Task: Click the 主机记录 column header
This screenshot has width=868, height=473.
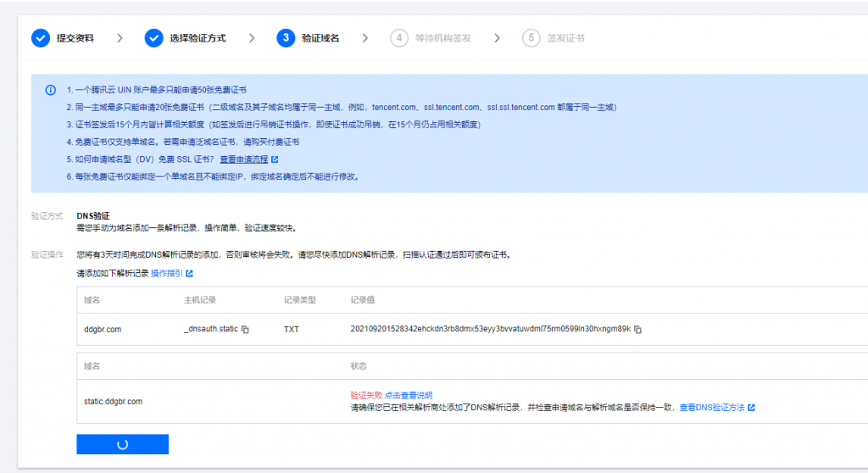Action: coord(200,300)
